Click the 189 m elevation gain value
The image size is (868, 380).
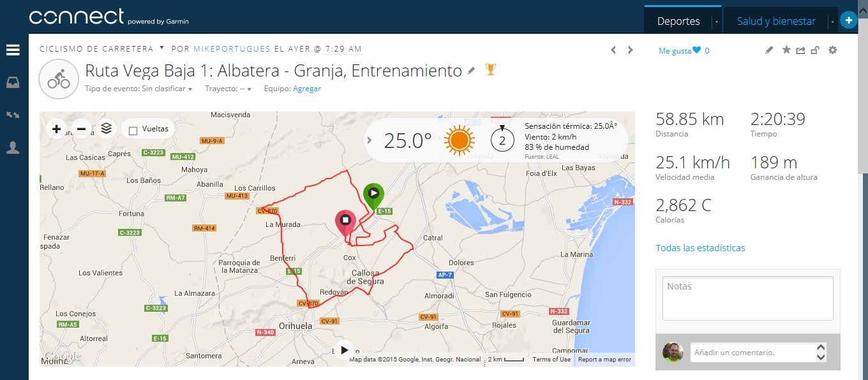774,162
